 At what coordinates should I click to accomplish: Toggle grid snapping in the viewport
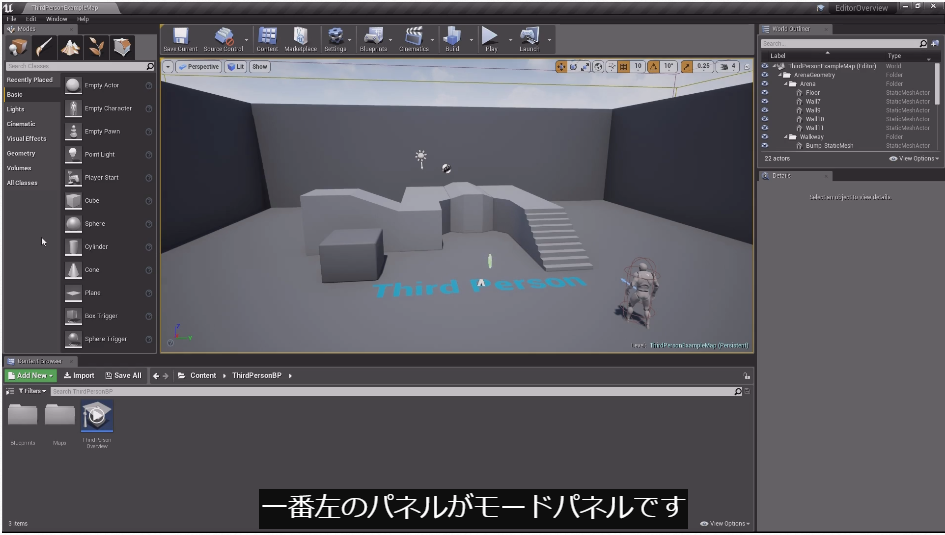624,67
